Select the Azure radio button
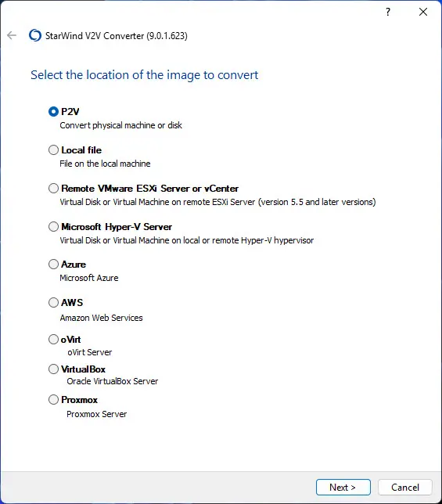This screenshot has width=442, height=504. (x=53, y=265)
